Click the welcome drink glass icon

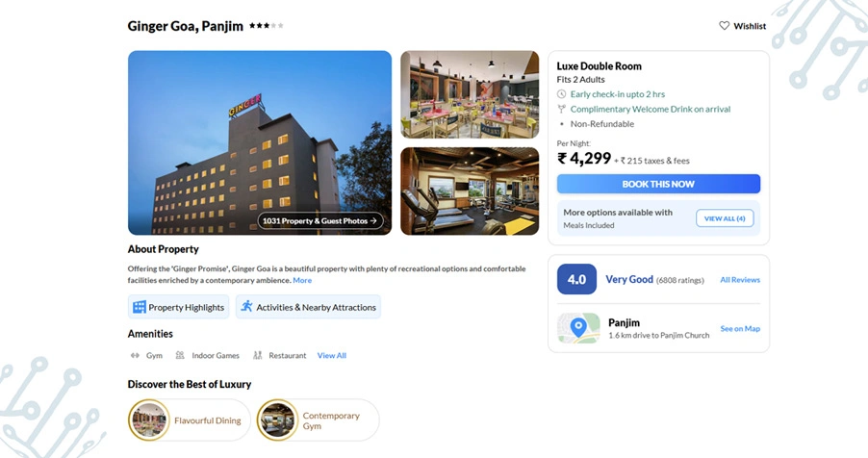561,109
